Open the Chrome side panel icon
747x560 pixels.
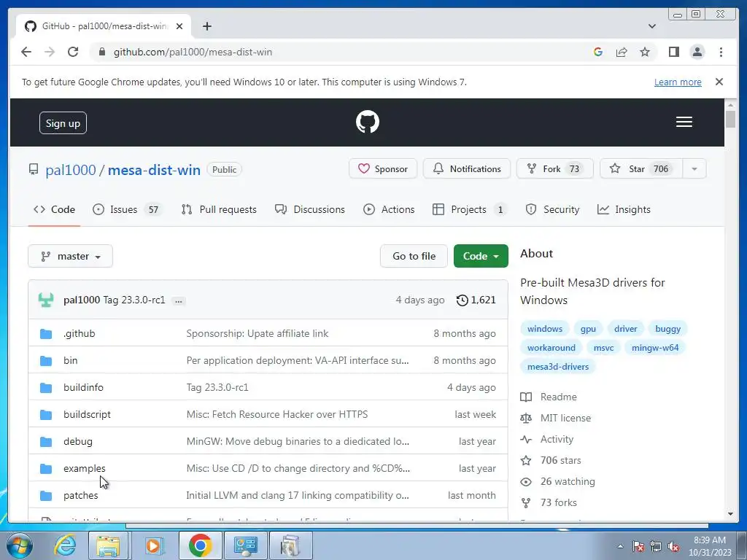point(673,52)
